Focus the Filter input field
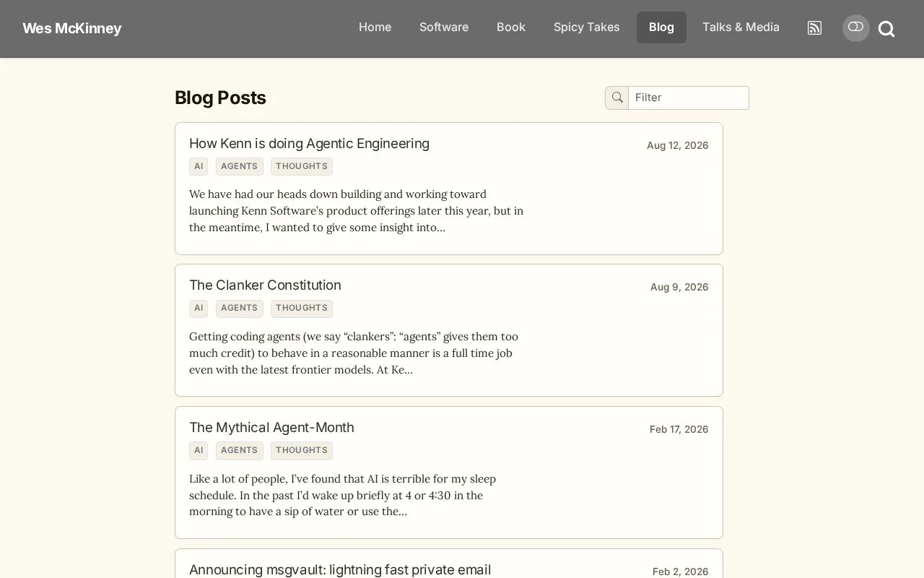 689,98
